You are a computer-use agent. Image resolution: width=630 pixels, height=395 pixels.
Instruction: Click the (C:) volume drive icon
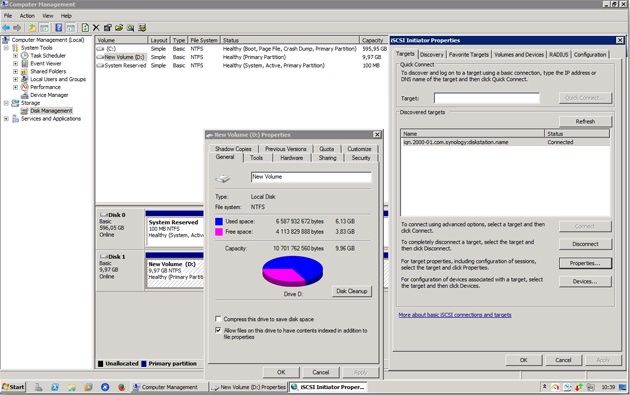click(x=100, y=49)
